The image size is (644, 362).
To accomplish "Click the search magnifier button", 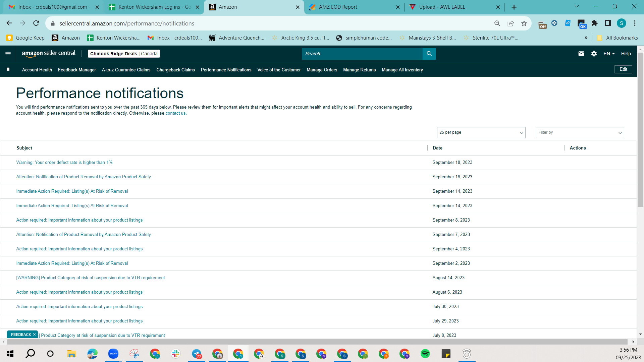I will click(x=429, y=54).
